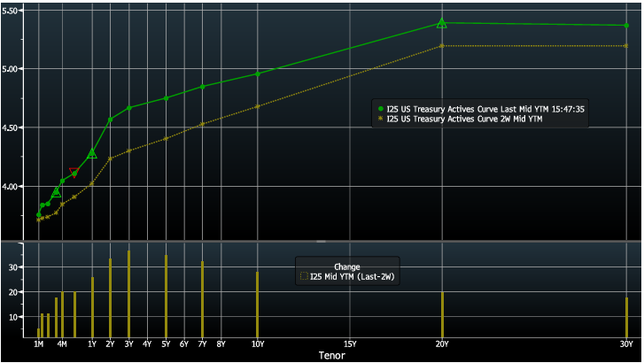
Task: Click the '5.50' yield axis label
Action: point(10,12)
